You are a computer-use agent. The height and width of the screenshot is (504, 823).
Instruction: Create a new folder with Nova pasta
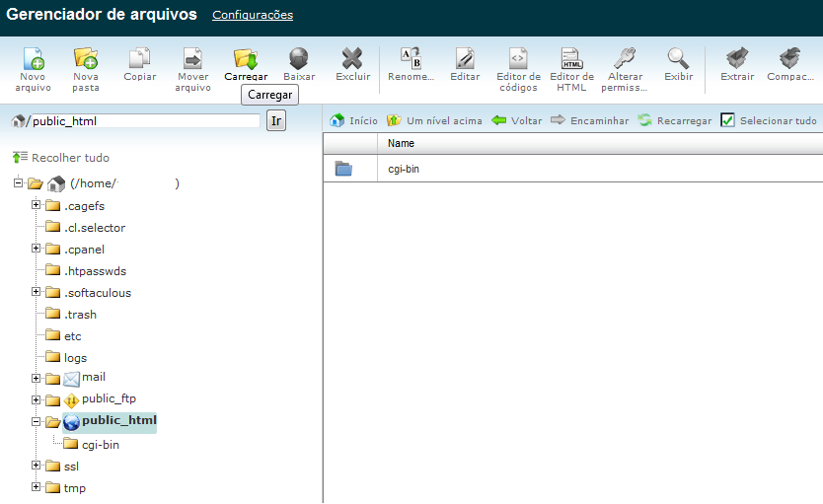pos(86,59)
